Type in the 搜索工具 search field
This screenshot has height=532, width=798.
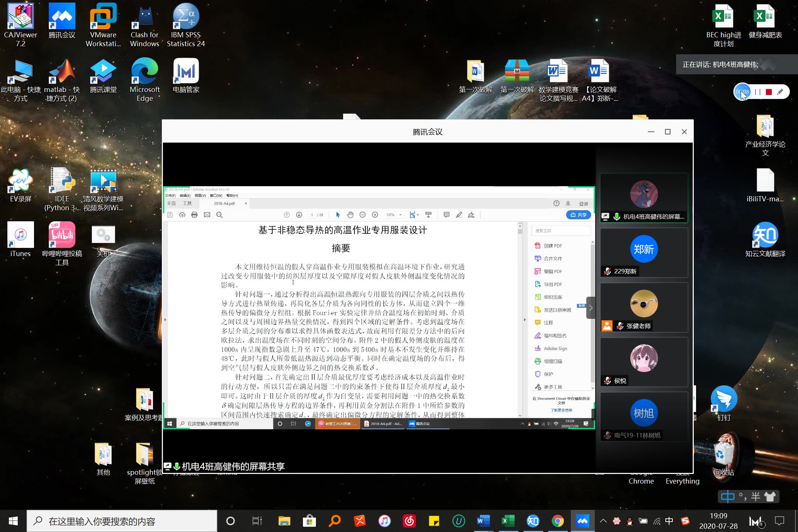coord(561,231)
